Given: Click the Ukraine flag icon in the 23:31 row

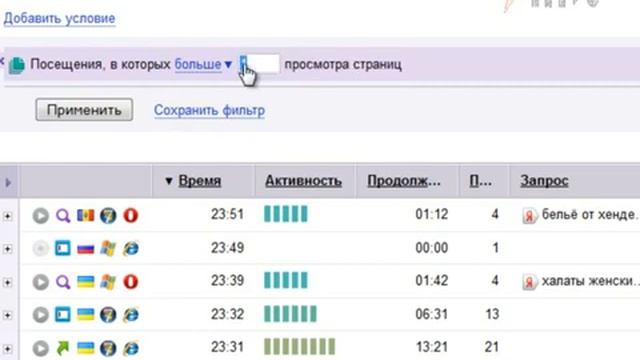Looking at the screenshot, I should click(86, 348).
